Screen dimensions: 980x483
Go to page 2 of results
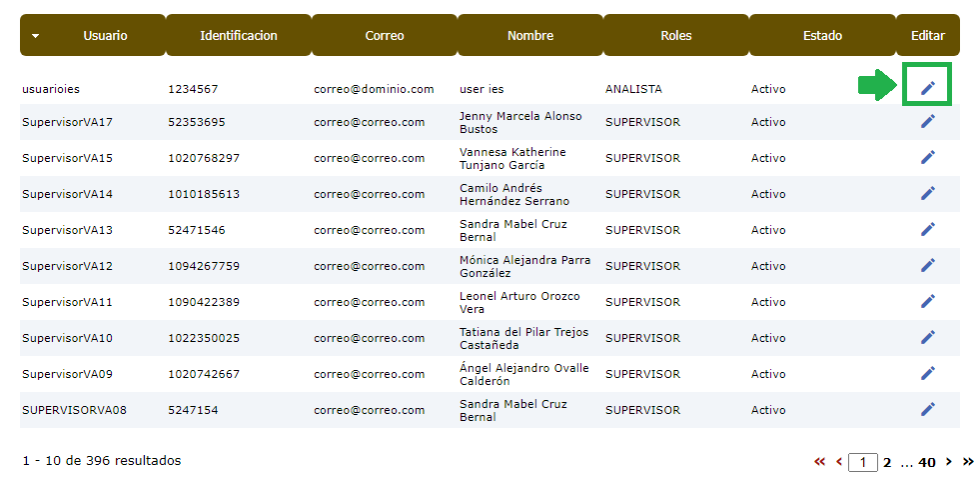(886, 462)
